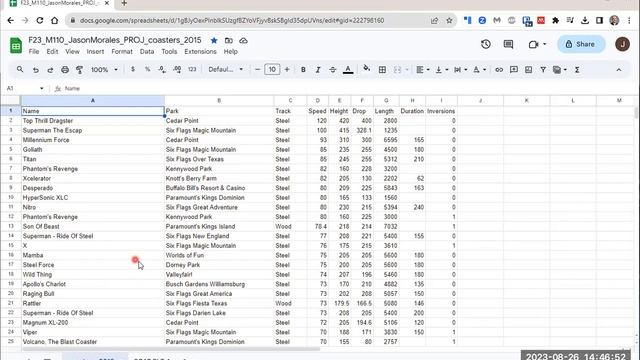The width and height of the screenshot is (640, 360).
Task: Open the fill color picker
Action: [367, 69]
